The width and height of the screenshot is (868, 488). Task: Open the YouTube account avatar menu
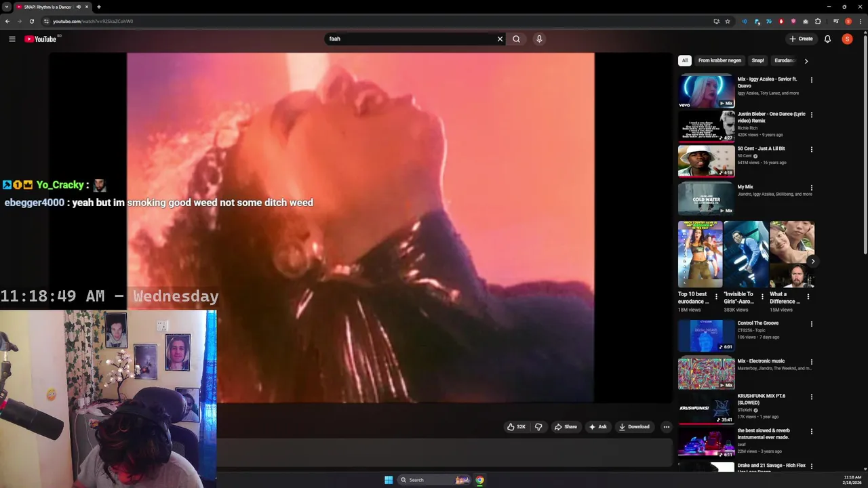[847, 39]
